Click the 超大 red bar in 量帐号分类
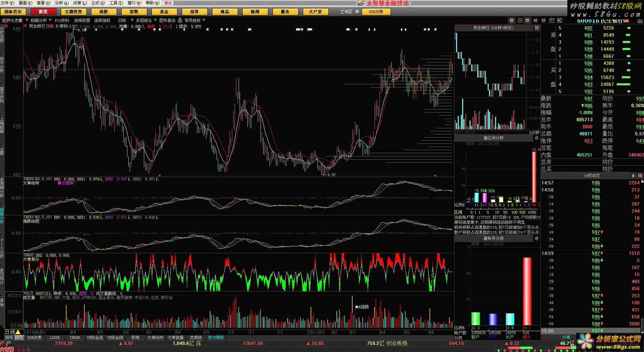This screenshot has height=352, width=644. click(x=527, y=291)
